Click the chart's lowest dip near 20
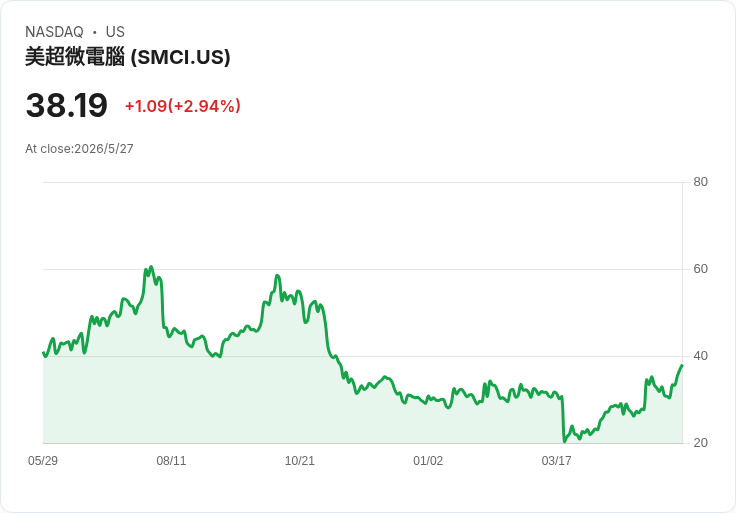The height and width of the screenshot is (513, 736). (565, 441)
